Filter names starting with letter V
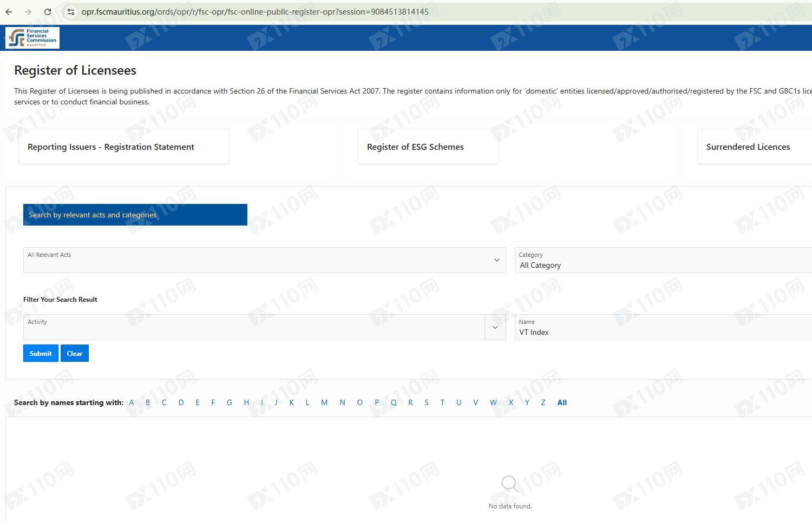Image resolution: width=812 pixels, height=523 pixels. click(475, 402)
